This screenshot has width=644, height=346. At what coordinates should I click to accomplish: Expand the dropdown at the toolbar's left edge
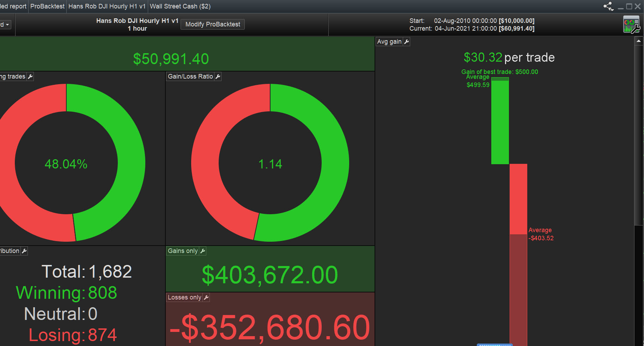coord(6,25)
